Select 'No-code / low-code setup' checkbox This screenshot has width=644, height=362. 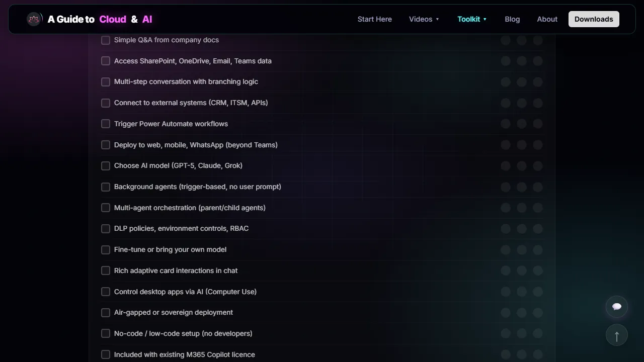pos(106,333)
